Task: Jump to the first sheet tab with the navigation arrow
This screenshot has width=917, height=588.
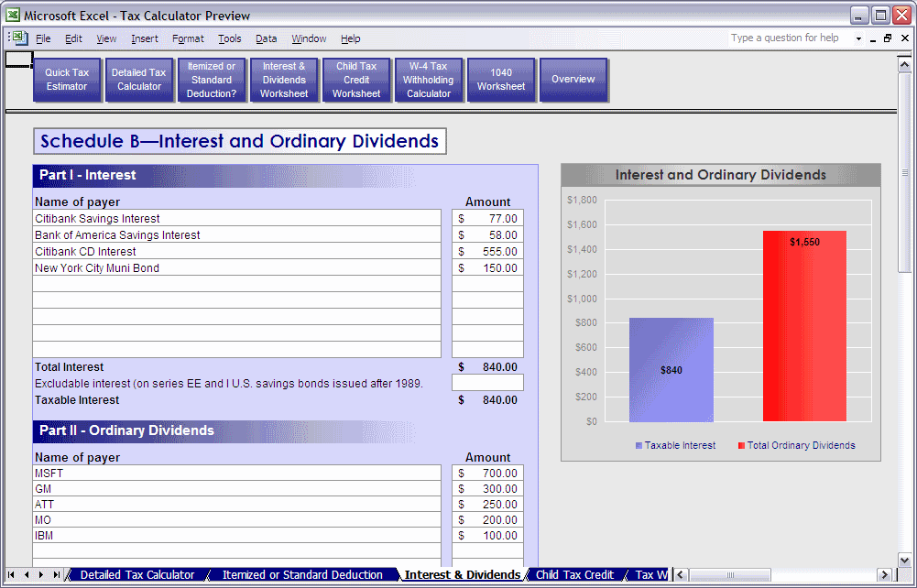Action: 11,574
